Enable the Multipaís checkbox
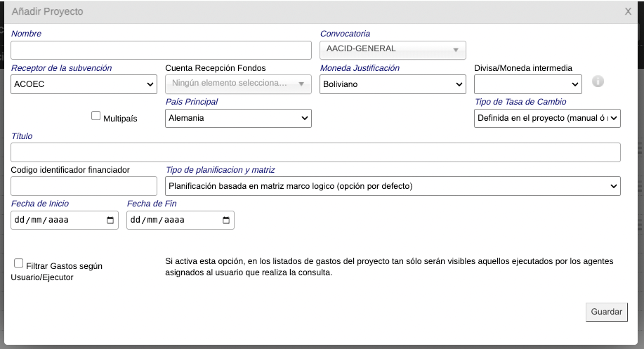This screenshot has width=644, height=349. 96,116
